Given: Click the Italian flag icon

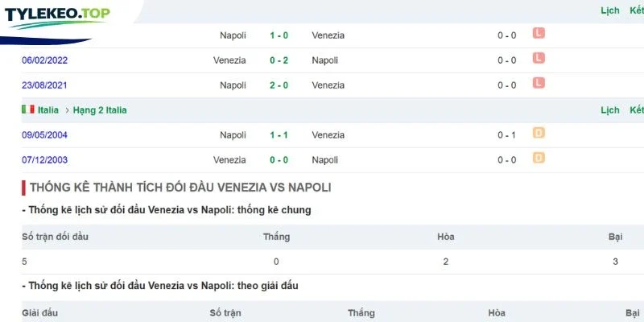Looking at the screenshot, I should (28, 109).
